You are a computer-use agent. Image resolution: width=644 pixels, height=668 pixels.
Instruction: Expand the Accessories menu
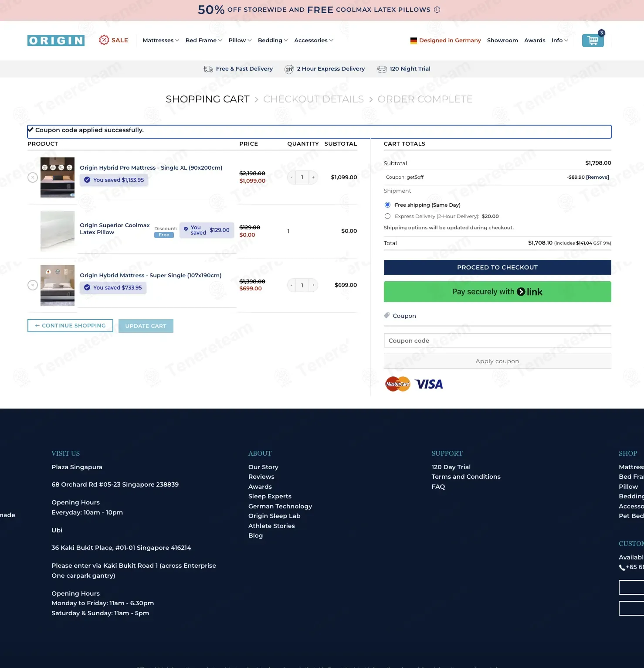(x=314, y=41)
